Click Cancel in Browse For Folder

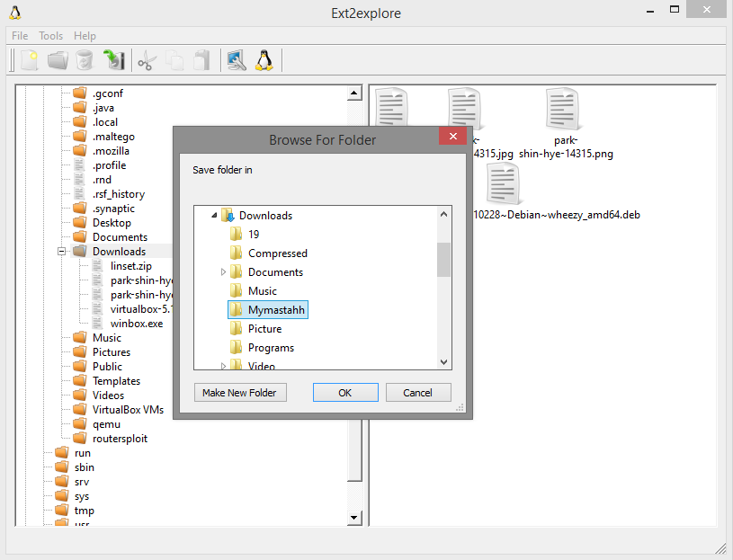[418, 392]
